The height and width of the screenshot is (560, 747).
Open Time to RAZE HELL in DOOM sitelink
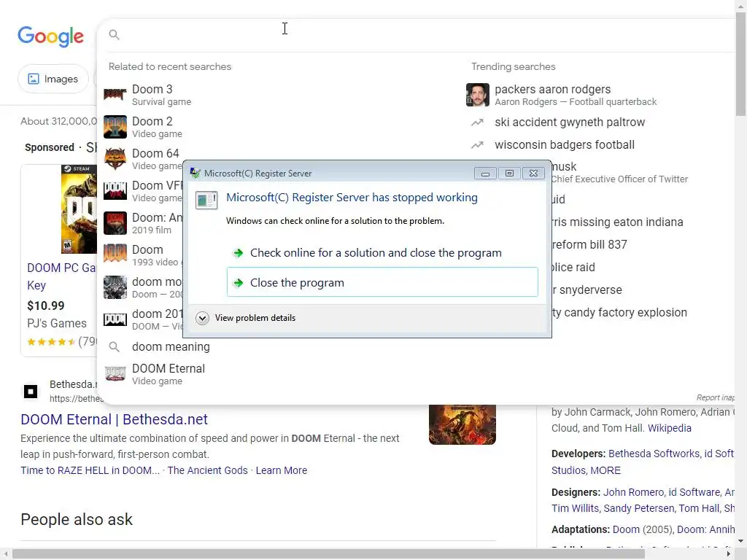[x=90, y=470]
